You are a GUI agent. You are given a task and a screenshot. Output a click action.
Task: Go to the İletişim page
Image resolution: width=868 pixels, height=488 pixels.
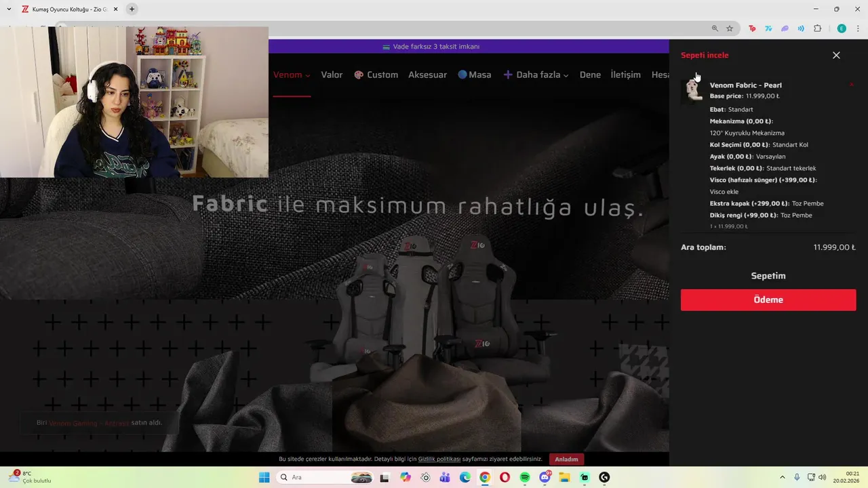tap(625, 75)
